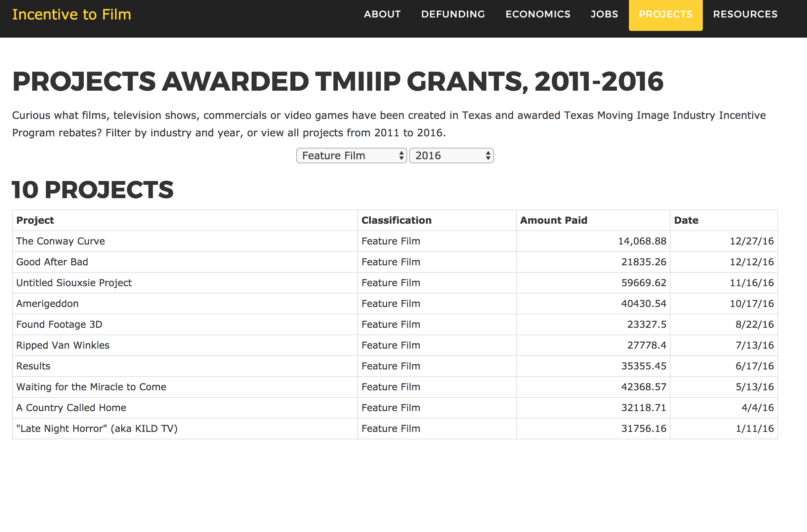Image resolution: width=807 pixels, height=532 pixels.
Task: Select Untitled Siouxsie Project row name
Action: click(x=74, y=283)
